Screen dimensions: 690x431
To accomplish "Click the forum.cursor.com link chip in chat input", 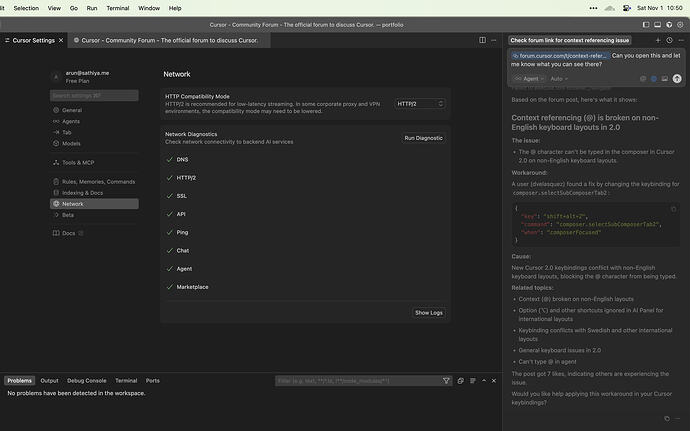I will click(x=560, y=56).
